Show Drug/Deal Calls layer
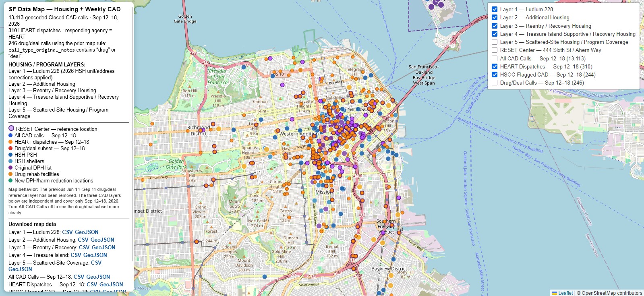This screenshot has width=644, height=296. pos(495,83)
